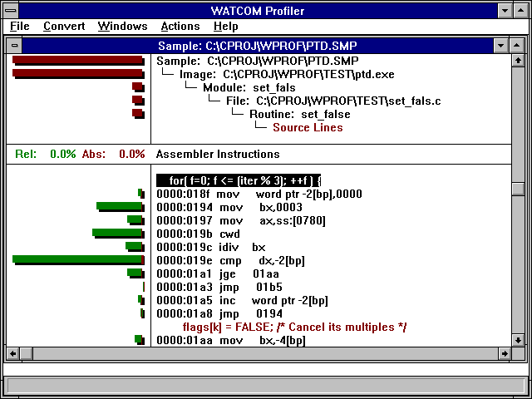Click the Sample window minimize arrow

pos(499,45)
